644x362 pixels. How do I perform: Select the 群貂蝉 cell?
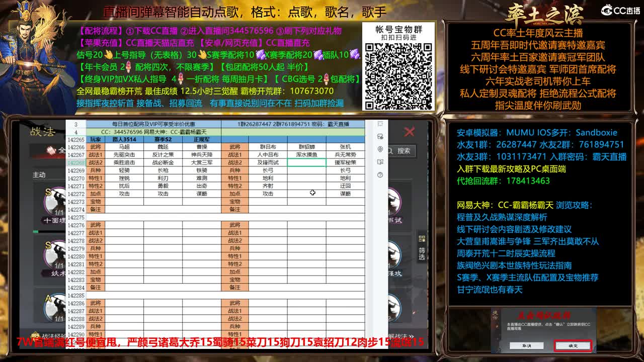(306, 147)
